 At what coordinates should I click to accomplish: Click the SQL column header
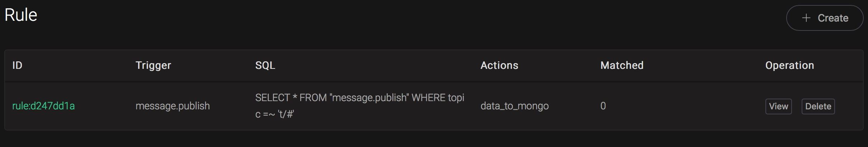[265, 65]
